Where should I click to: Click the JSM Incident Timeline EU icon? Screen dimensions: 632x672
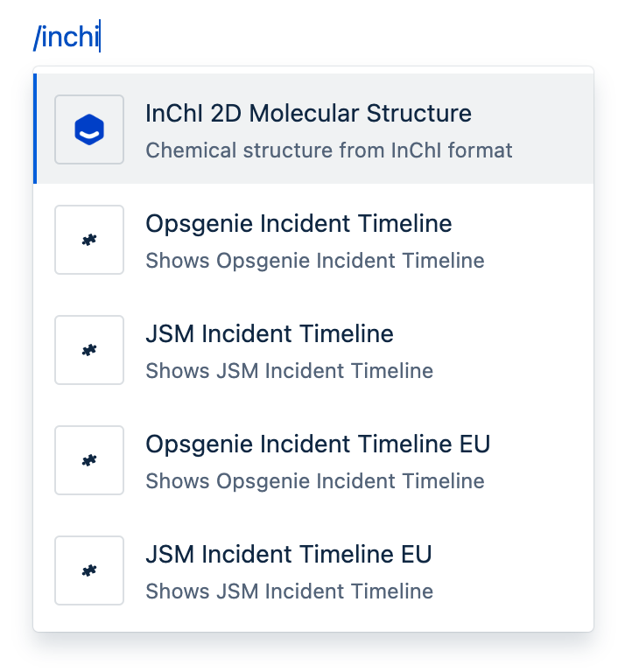89,570
